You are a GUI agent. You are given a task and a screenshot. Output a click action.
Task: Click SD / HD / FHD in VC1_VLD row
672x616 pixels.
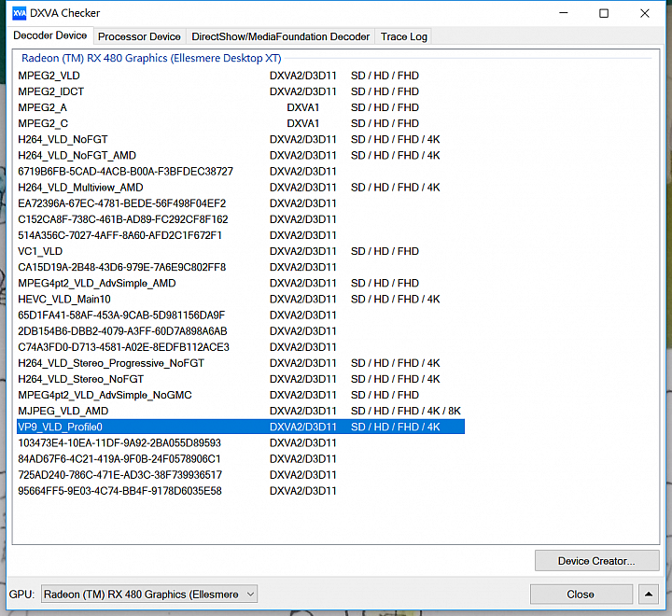(385, 251)
